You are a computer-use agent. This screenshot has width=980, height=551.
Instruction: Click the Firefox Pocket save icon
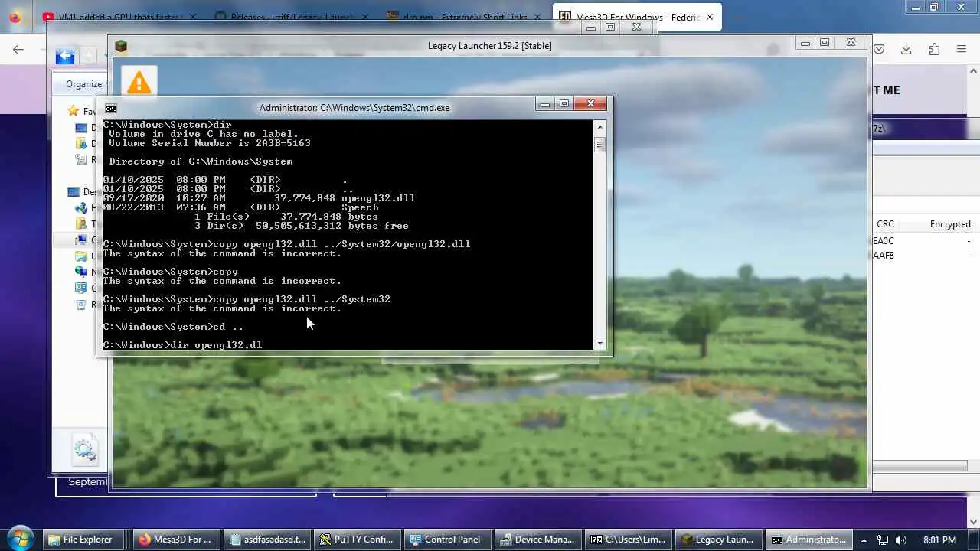[x=879, y=49]
